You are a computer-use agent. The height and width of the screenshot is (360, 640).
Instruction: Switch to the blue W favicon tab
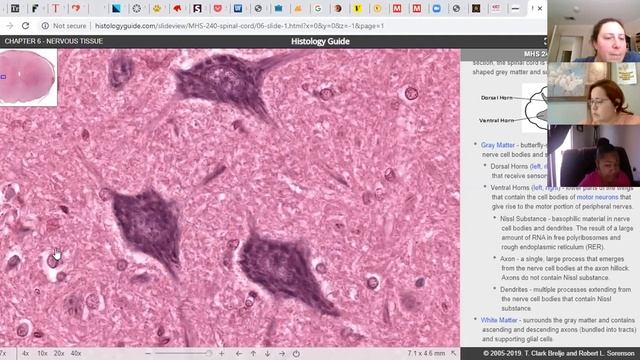[x=238, y=8]
